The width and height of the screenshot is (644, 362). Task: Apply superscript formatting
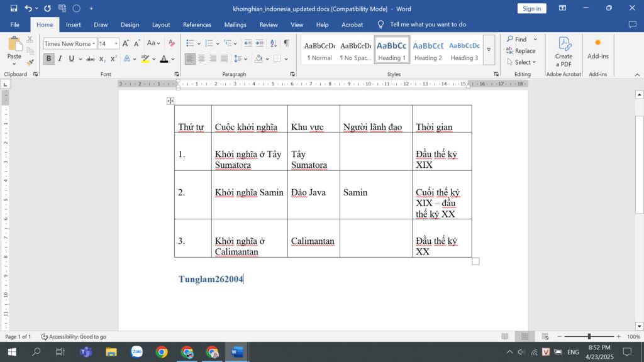coord(113,58)
